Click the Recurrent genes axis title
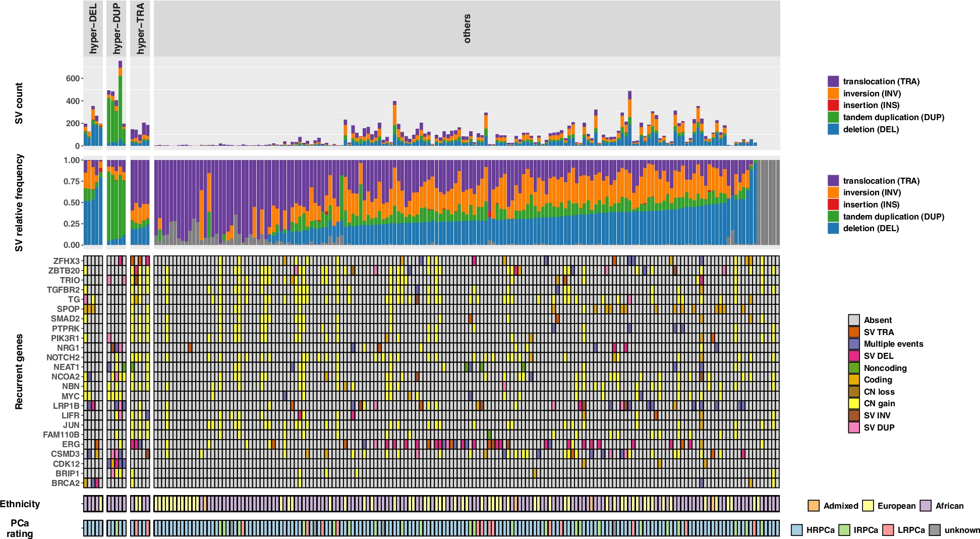 click(19, 371)
